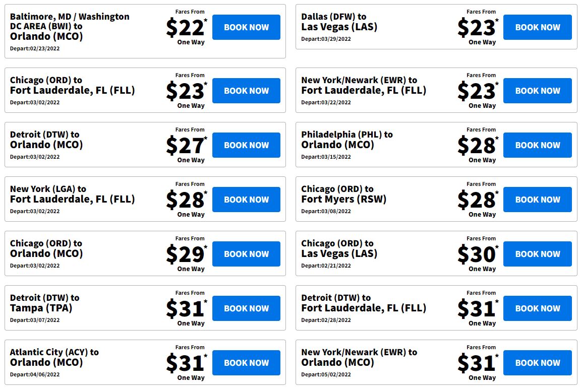Book Philadelphia to Orlando flight
Viewport: 580px width, 392px height.
click(538, 145)
